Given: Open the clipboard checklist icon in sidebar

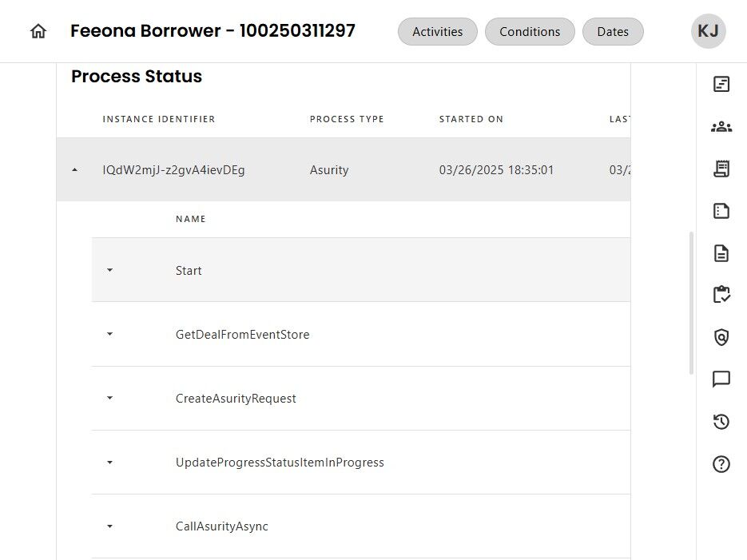Looking at the screenshot, I should point(721,294).
